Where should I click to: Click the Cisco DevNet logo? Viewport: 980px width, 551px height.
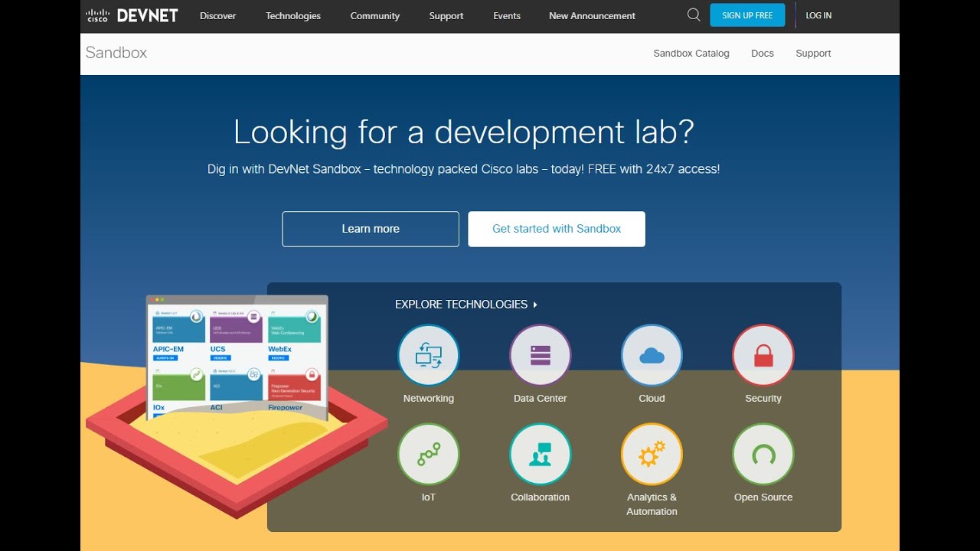(132, 15)
